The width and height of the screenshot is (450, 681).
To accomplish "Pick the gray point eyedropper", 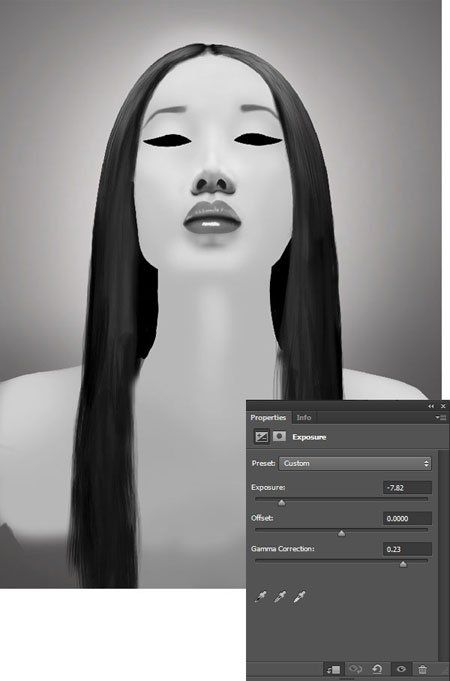I will click(280, 597).
